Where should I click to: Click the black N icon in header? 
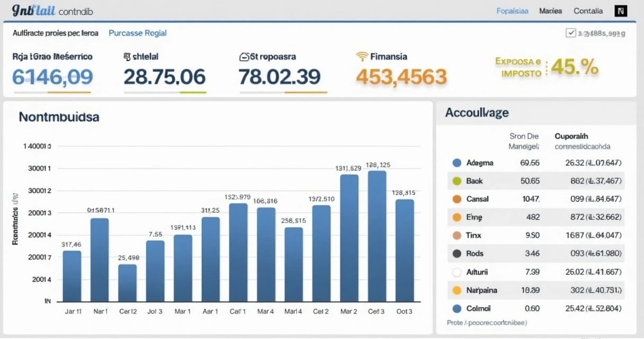621,11
